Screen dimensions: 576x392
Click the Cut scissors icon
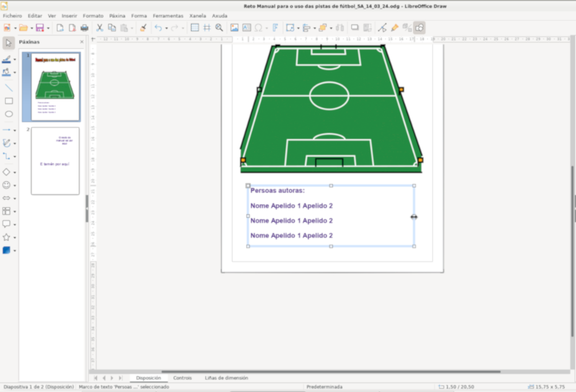point(99,27)
